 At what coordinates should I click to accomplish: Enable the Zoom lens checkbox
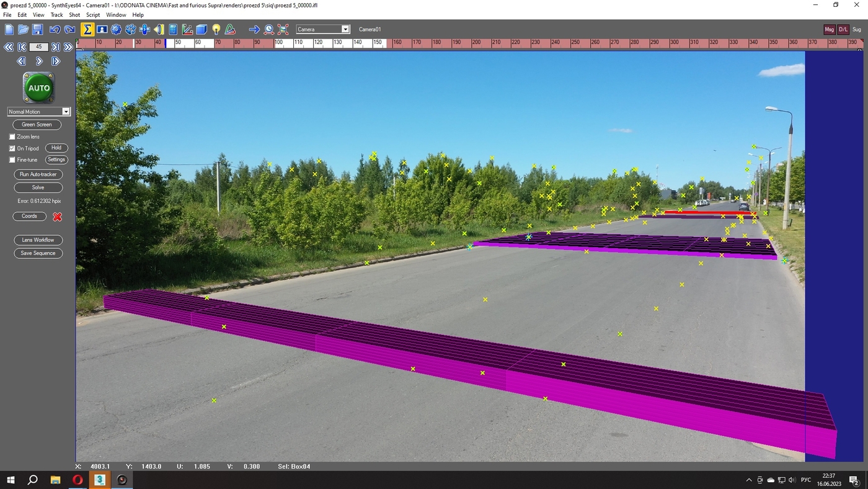[12, 137]
